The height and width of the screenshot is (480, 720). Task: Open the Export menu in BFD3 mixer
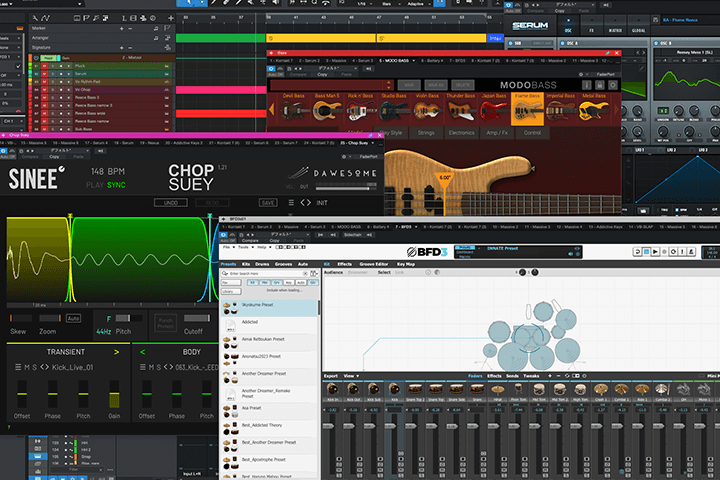331,376
